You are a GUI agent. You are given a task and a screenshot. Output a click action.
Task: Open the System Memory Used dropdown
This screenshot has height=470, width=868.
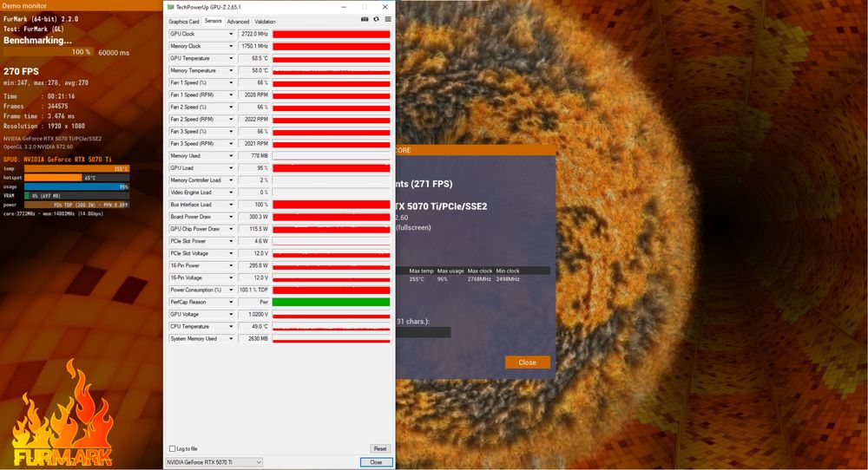[231, 338]
